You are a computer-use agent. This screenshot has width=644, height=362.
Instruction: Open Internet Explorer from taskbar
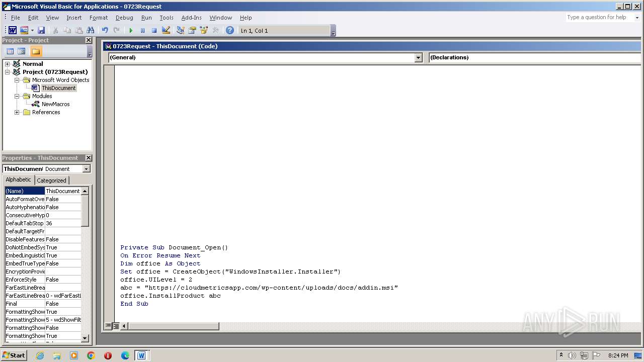click(x=40, y=355)
